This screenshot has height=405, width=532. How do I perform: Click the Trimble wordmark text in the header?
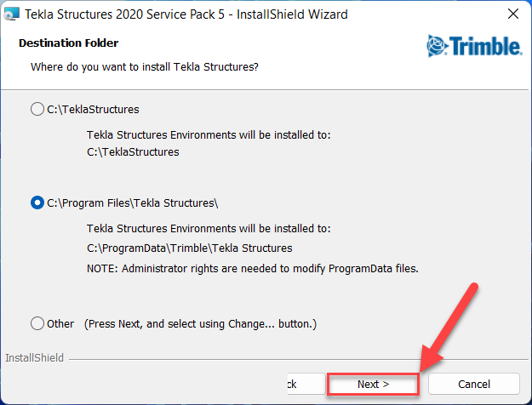[x=483, y=44]
